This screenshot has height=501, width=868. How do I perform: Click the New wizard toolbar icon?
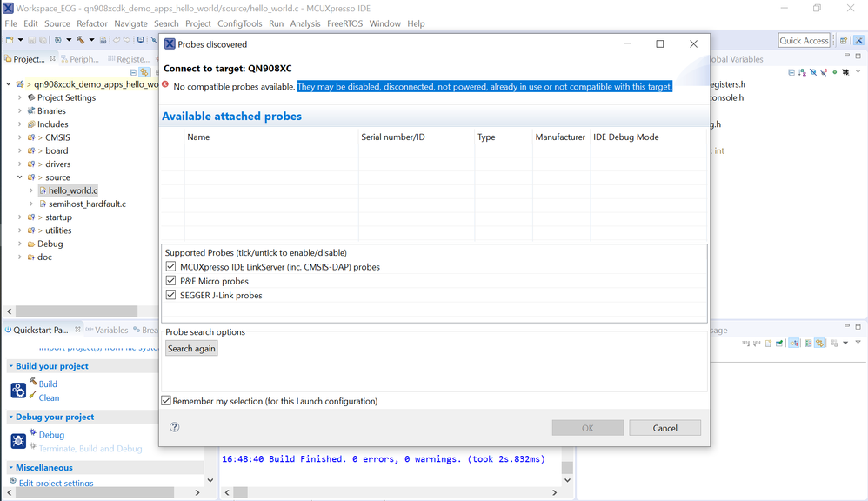10,40
